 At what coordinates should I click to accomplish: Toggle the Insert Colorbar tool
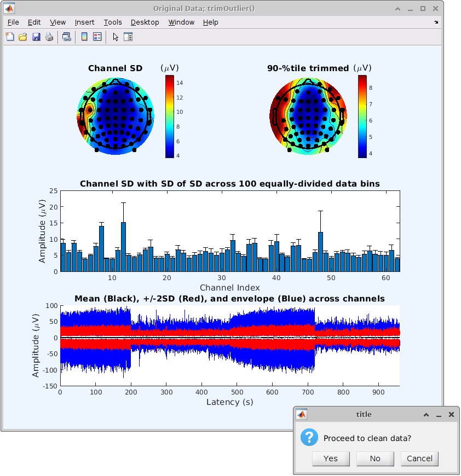(84, 37)
